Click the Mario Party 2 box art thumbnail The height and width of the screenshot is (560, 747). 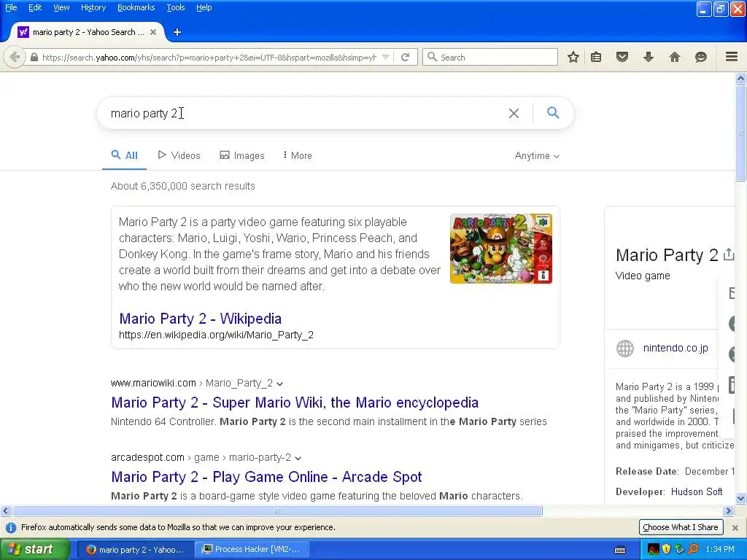coord(501,249)
